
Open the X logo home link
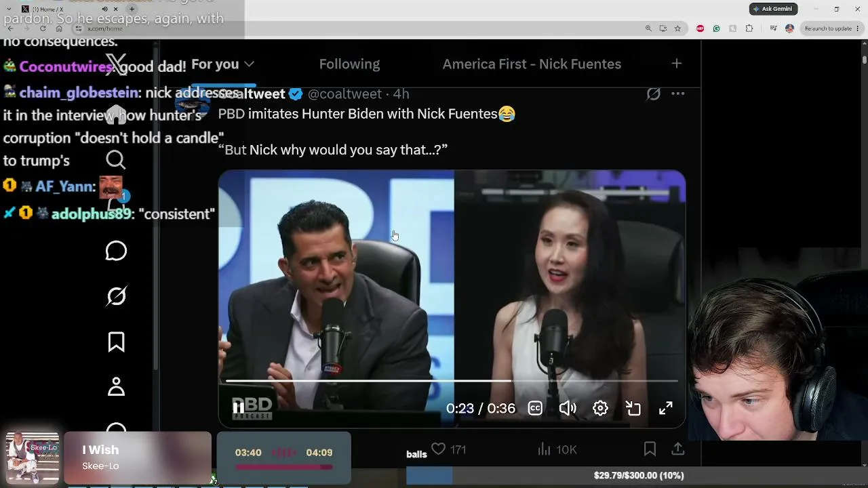[x=116, y=64]
